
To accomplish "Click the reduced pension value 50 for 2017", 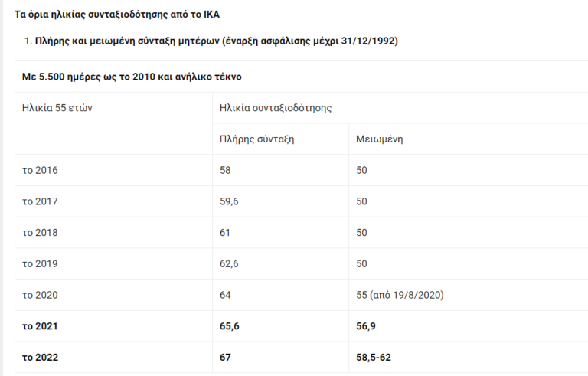I will click(x=362, y=201).
